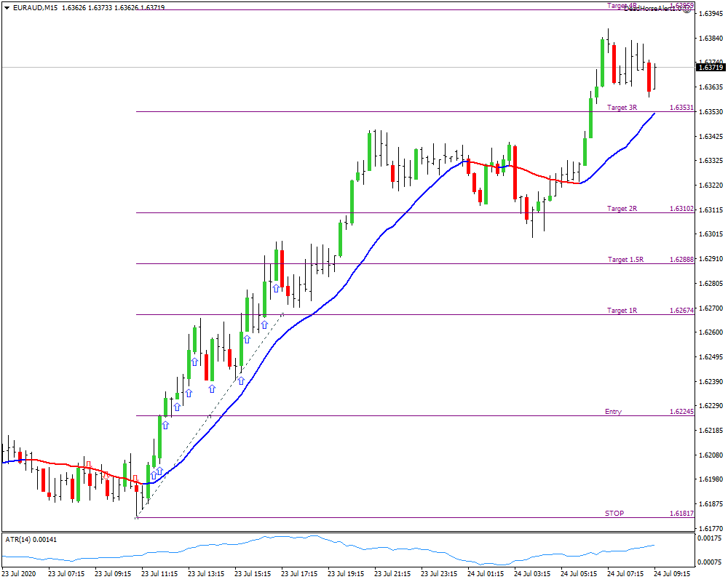
Task: Click the 23 Jul 21:15 time label
Action: click(x=392, y=574)
